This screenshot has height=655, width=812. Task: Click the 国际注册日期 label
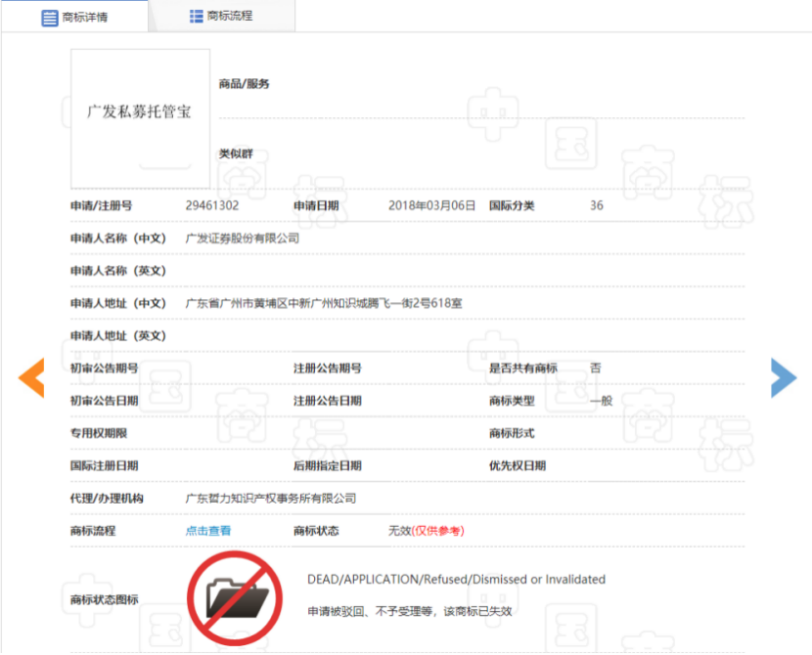coord(104,465)
